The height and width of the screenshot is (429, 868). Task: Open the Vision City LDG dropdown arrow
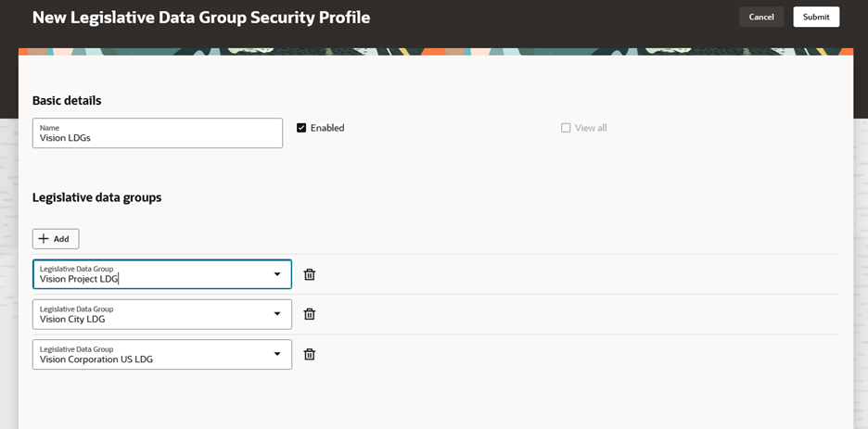[x=276, y=314]
